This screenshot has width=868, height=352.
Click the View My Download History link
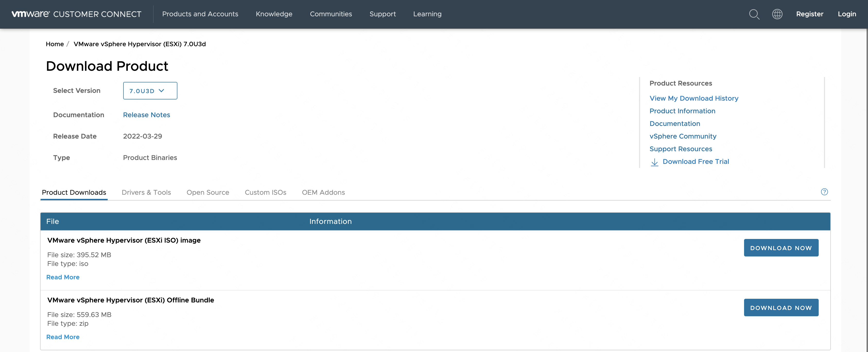(694, 98)
